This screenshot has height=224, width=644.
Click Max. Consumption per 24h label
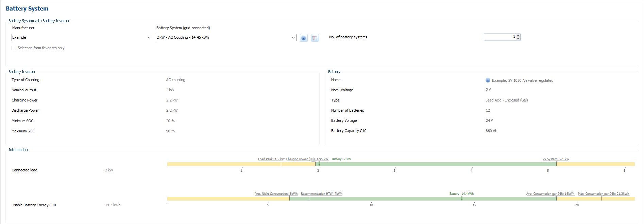[603, 194]
